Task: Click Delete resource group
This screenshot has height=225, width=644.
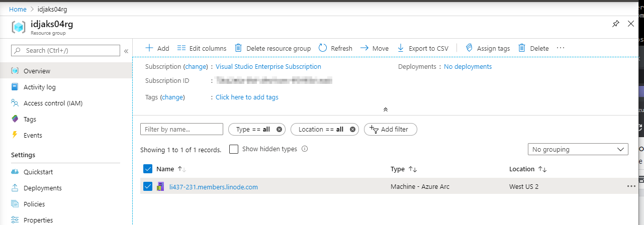Action: (273, 48)
